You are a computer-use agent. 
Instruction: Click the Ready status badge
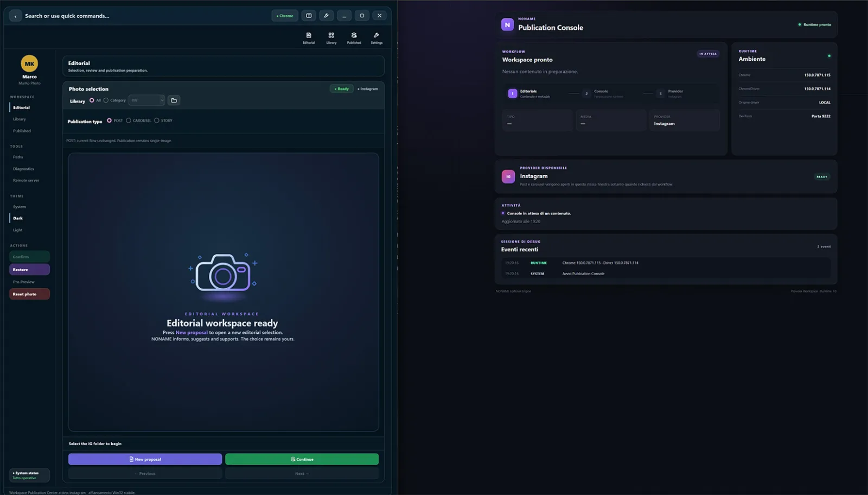point(342,88)
